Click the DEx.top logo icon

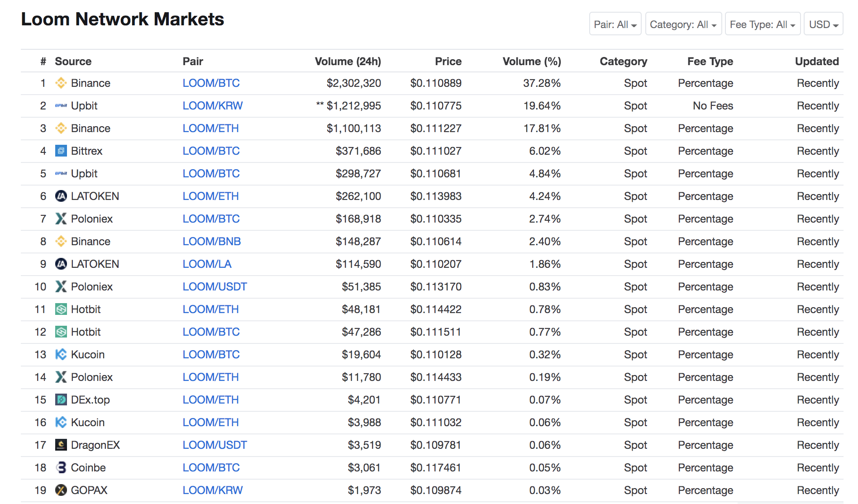[61, 399]
